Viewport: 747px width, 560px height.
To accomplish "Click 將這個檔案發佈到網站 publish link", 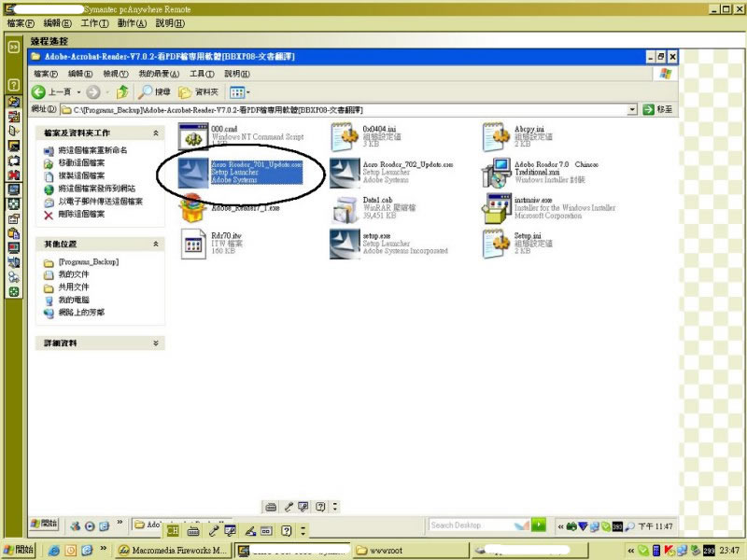I will (x=97, y=189).
